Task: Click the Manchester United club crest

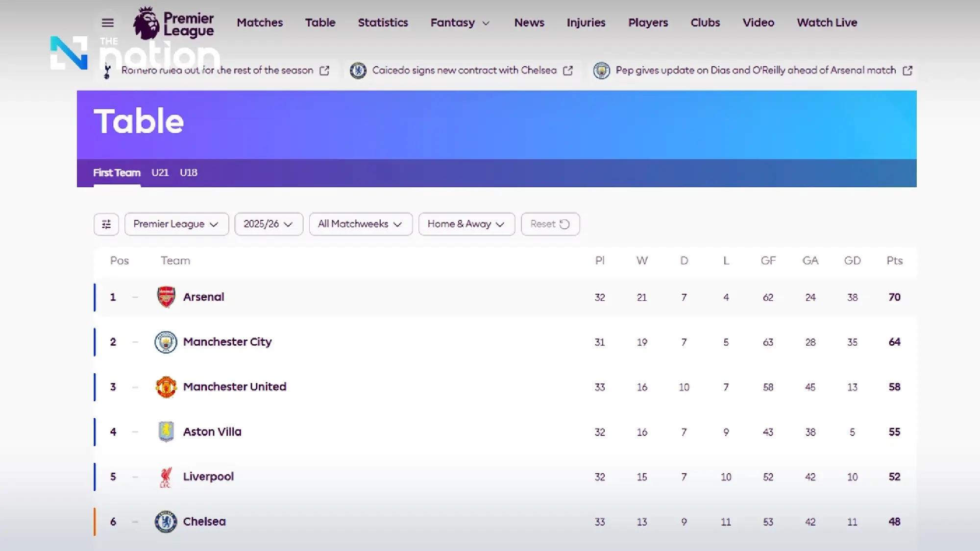Action: pos(166,387)
